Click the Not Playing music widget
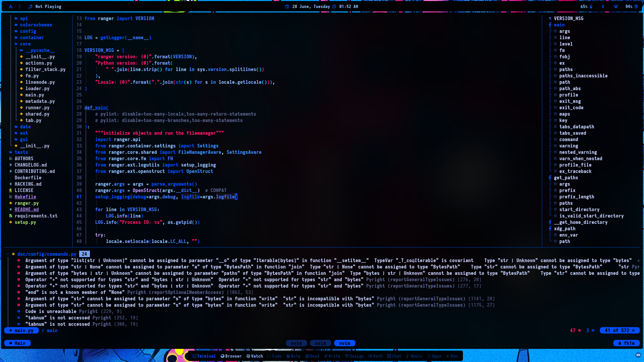 pyautogui.click(x=45, y=6)
